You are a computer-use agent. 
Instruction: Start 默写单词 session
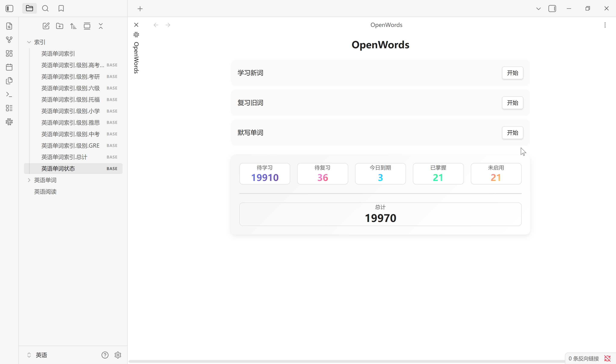point(512,133)
